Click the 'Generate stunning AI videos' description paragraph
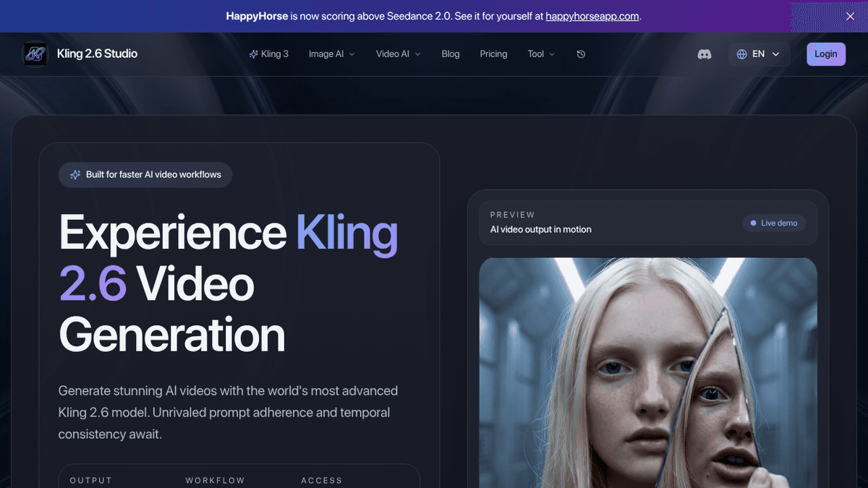The width and height of the screenshot is (868, 488). pyautogui.click(x=229, y=413)
